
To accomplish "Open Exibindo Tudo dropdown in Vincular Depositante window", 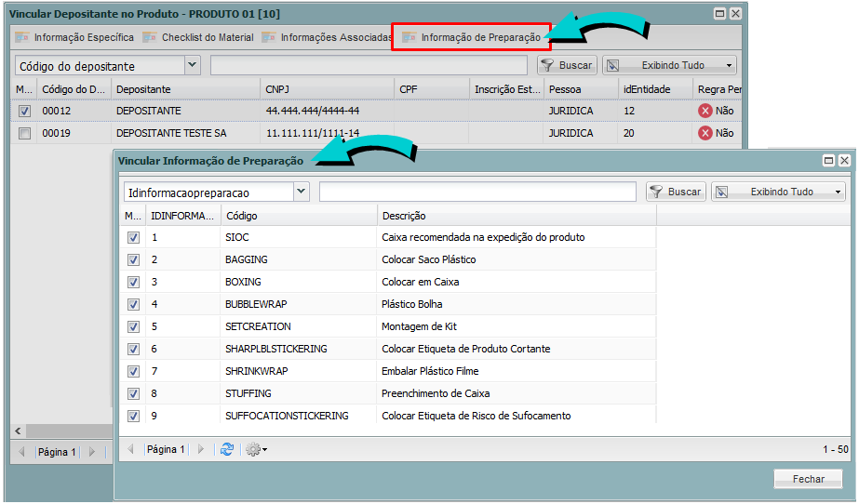I will [669, 65].
